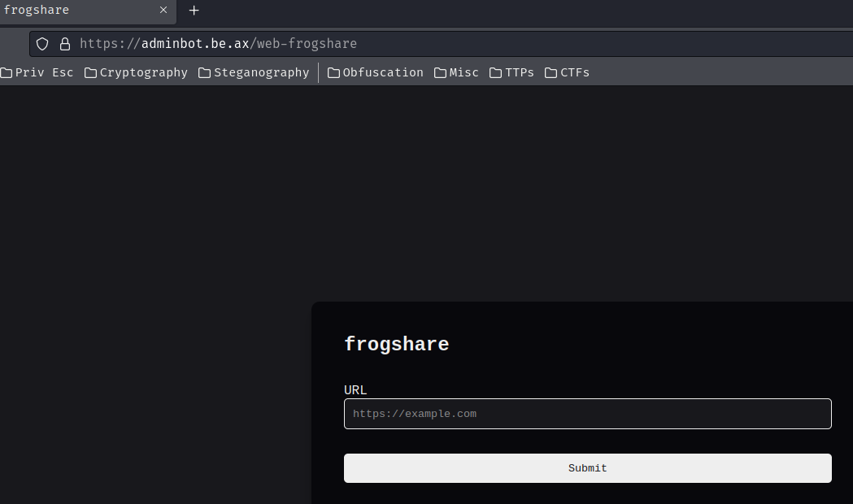Open the Obfuscation bookmarks folder
Screen dimensions: 853x504
click(376, 72)
